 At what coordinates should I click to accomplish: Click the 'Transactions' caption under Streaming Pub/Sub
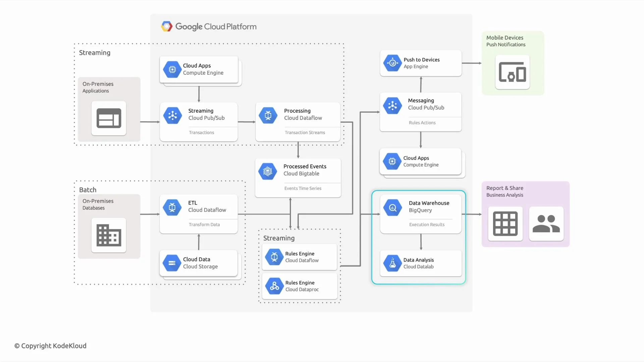point(201,132)
